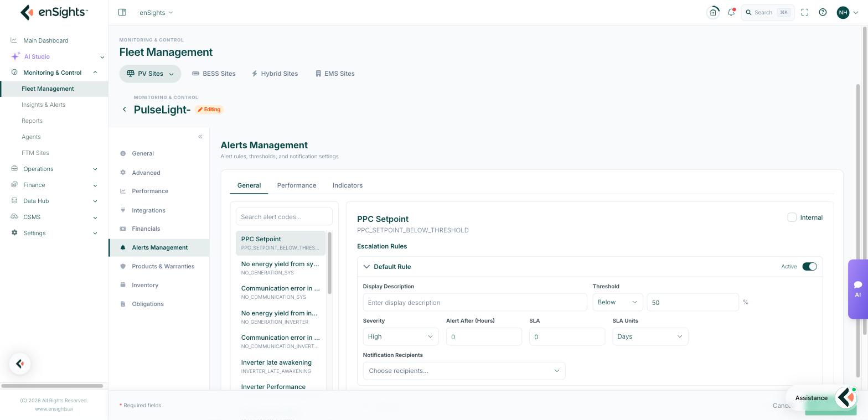Open the clipboard tasks icon
Screen dimensions: 868x420
point(713,12)
